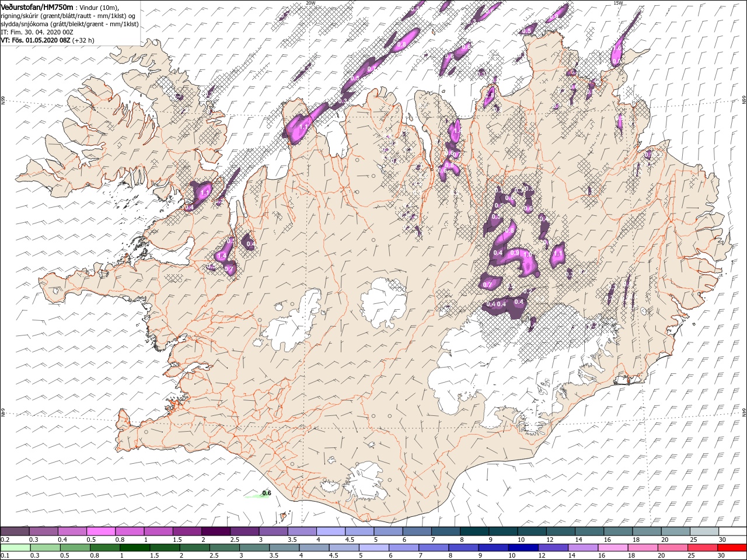Click the 'rigning/skúrir' legend description line
Image resolution: width=747 pixels, height=560 pixels.
[68, 16]
